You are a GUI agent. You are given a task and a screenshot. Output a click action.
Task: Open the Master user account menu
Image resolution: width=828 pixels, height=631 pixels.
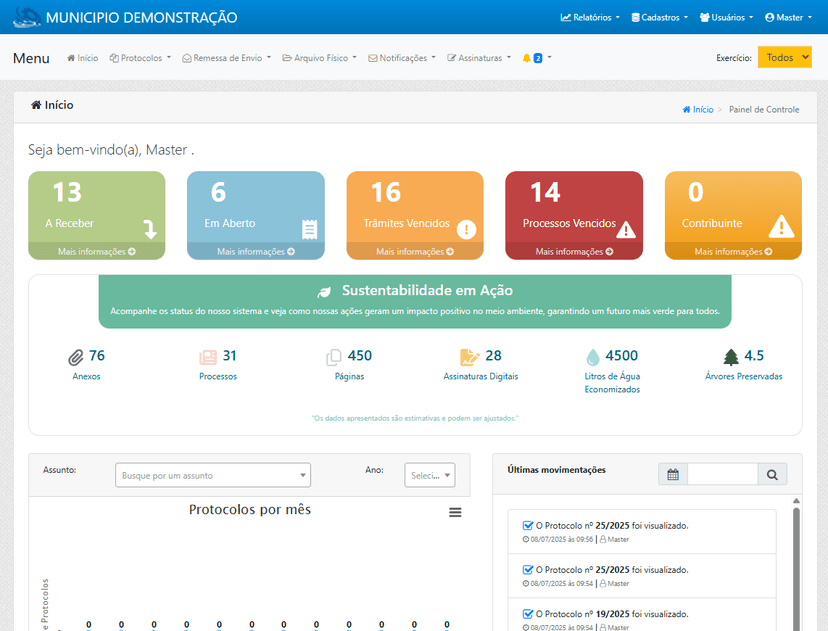click(788, 17)
